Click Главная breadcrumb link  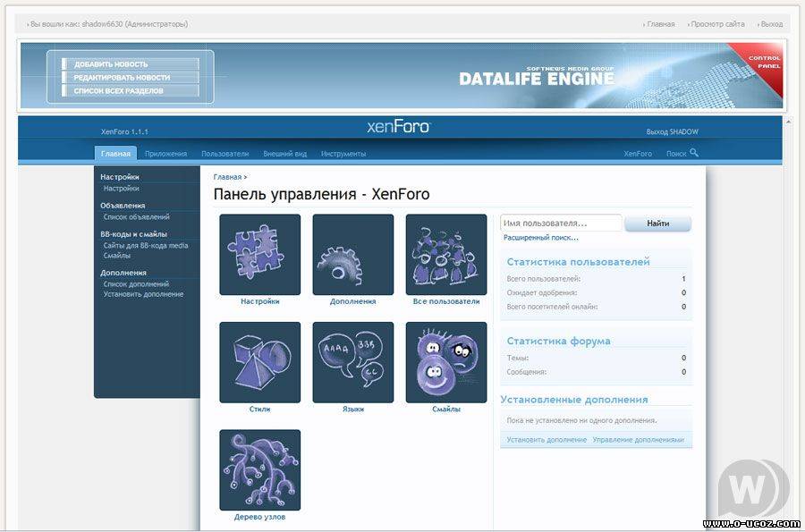point(227,177)
